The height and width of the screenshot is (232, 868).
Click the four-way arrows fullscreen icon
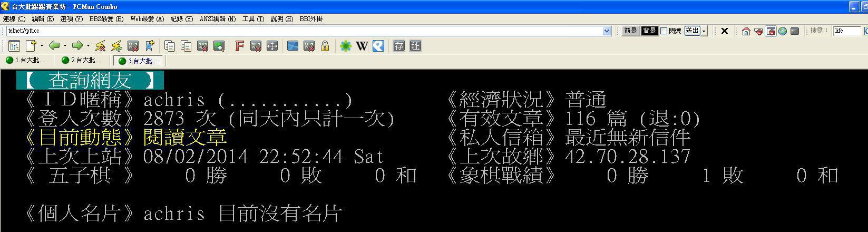coord(272,46)
